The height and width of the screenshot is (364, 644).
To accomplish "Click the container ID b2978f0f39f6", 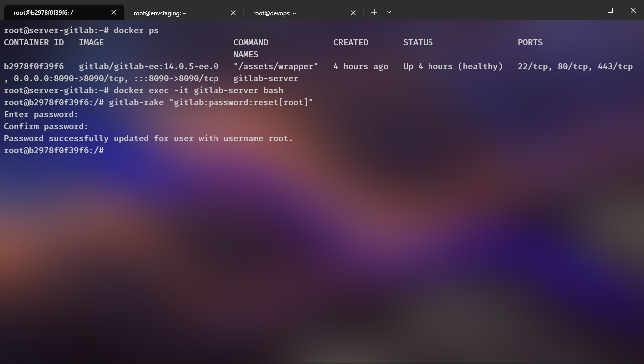I will point(33,66).
